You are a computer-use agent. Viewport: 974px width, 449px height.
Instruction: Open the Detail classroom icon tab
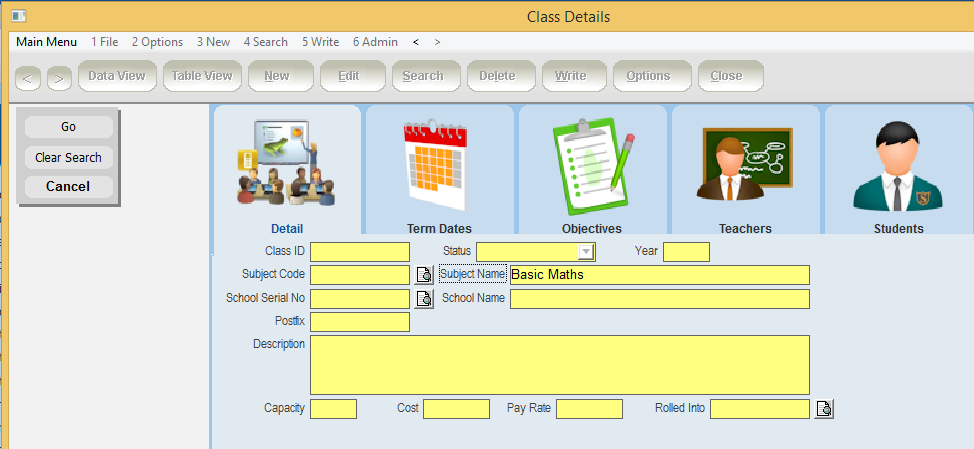click(287, 165)
